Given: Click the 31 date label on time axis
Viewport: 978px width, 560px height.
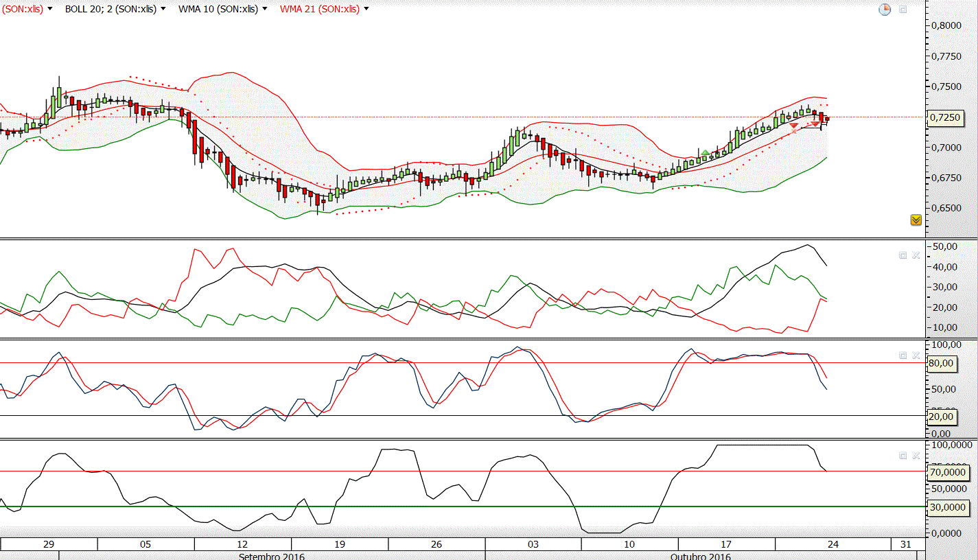Looking at the screenshot, I should [x=906, y=544].
